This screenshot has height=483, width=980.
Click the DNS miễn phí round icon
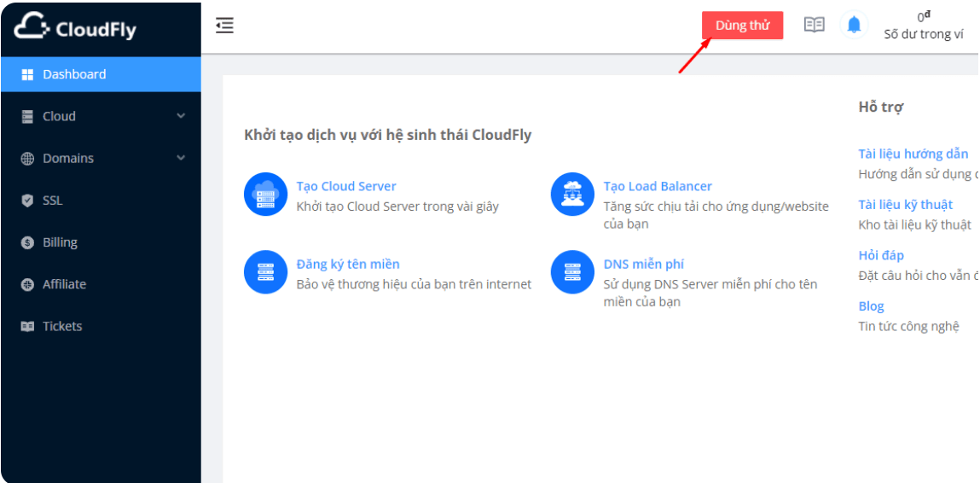coord(572,272)
